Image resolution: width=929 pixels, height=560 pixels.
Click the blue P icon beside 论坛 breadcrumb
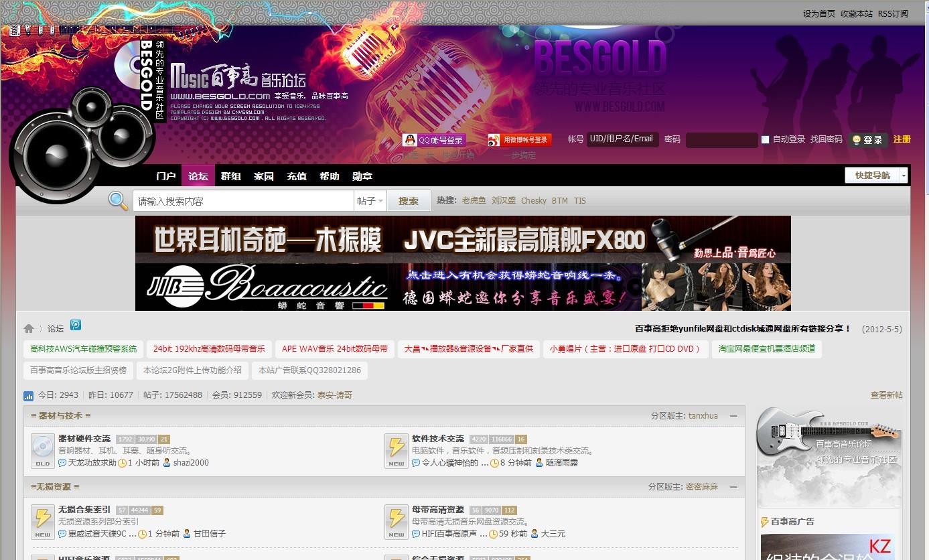[x=76, y=325]
